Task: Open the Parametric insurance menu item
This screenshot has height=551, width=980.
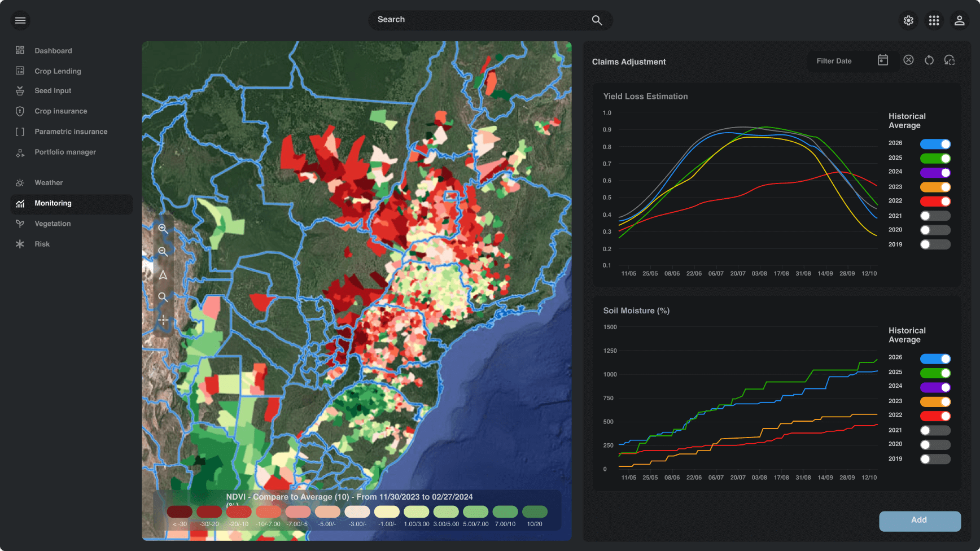Action: coord(71,132)
